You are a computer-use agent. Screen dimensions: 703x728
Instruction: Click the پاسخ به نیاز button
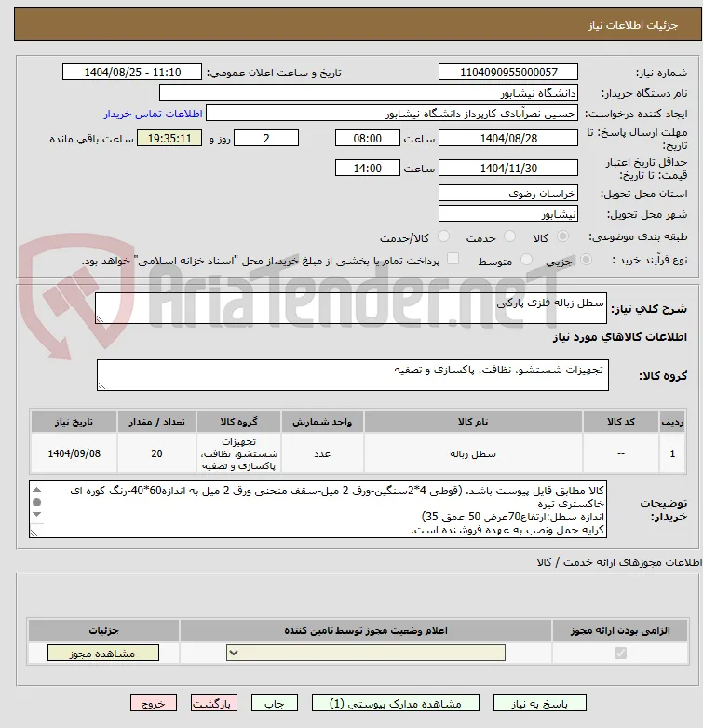pyautogui.click(x=539, y=704)
